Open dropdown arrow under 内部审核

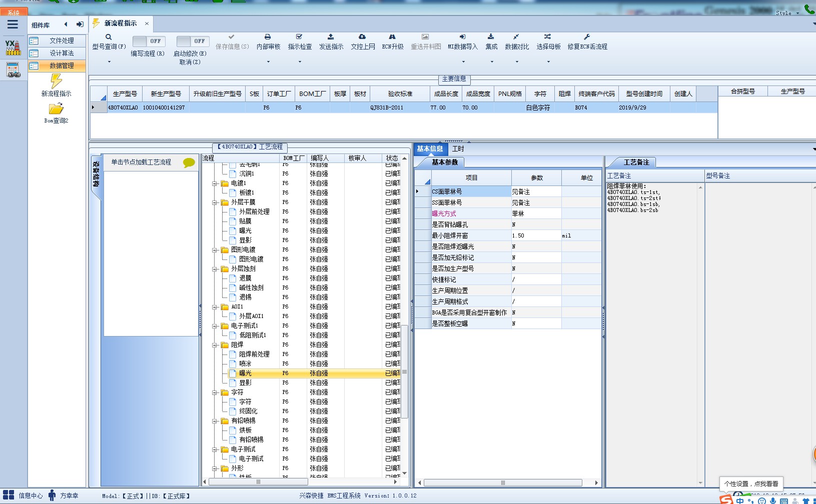[x=268, y=62]
